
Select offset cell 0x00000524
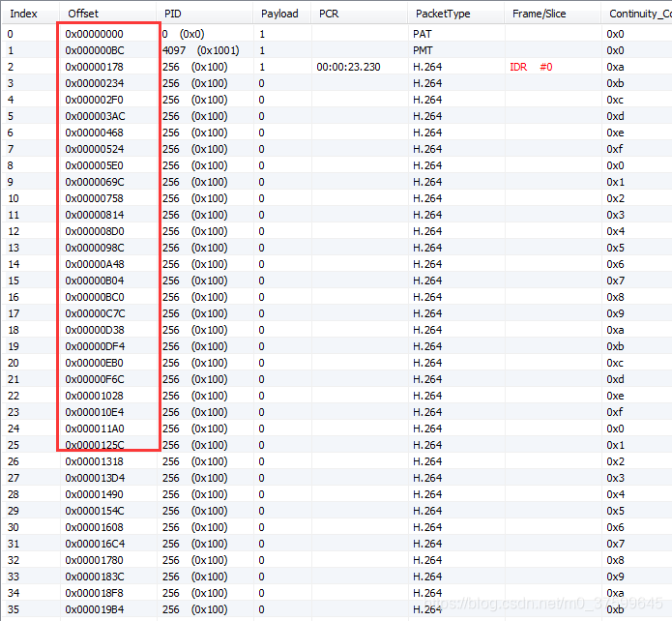tap(95, 149)
